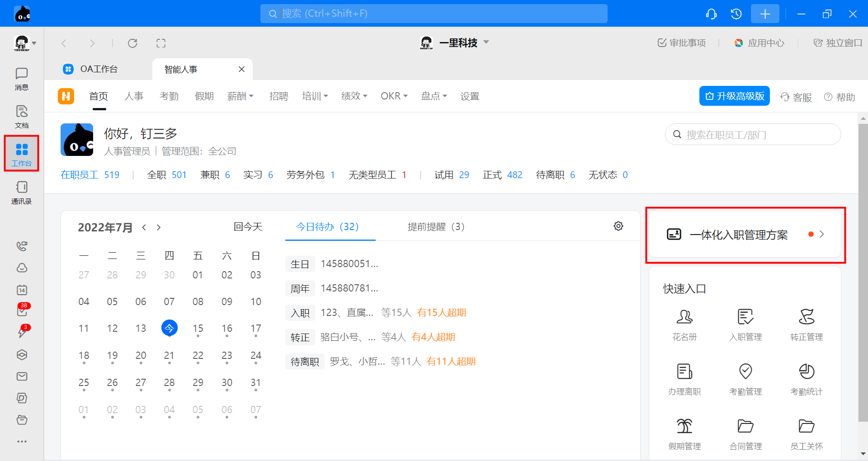Click the refresh page icon
This screenshot has width=868, height=461.
pyautogui.click(x=132, y=43)
